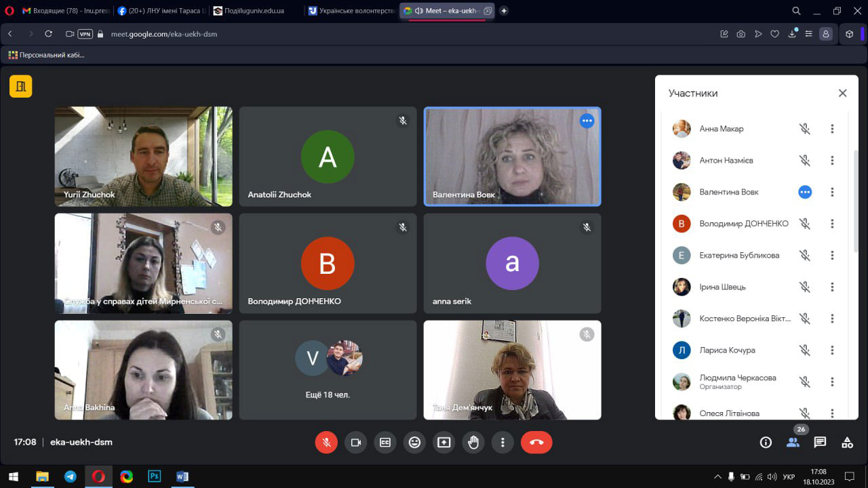Open the browser profile icon

[x=825, y=34]
